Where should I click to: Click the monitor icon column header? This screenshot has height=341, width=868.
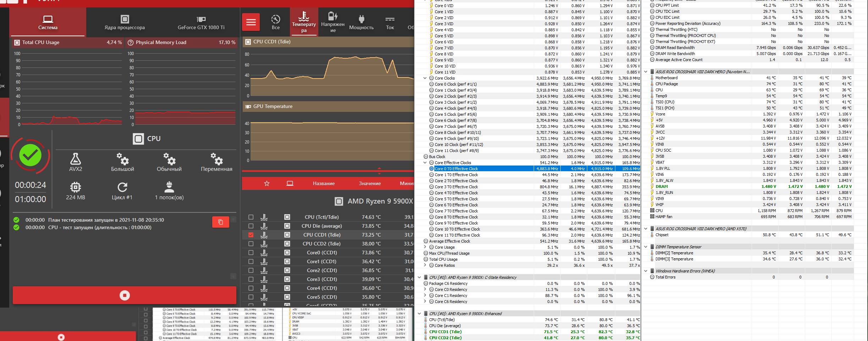(290, 183)
